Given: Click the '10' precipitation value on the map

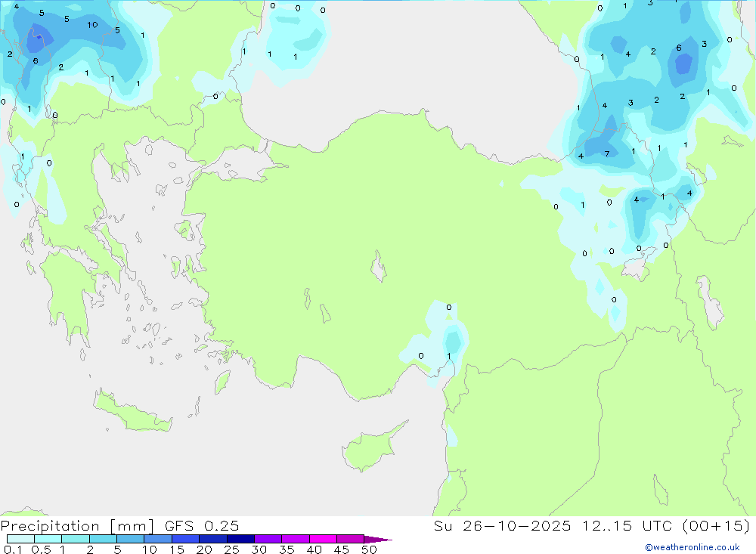Looking at the screenshot, I should coord(92,25).
